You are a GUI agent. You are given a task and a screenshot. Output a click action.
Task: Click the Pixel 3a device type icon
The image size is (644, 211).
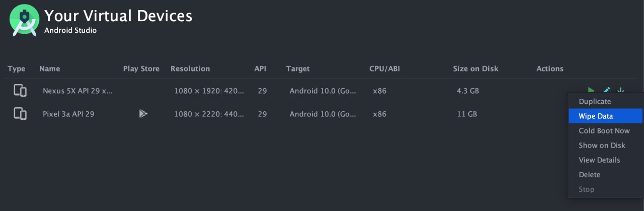(x=20, y=114)
